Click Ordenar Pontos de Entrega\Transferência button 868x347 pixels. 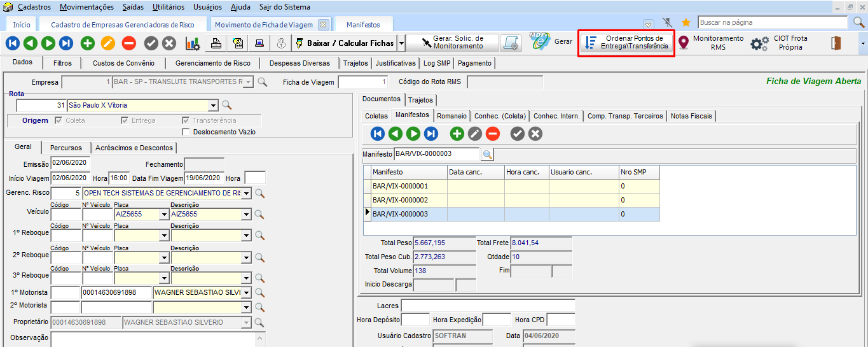tap(626, 43)
